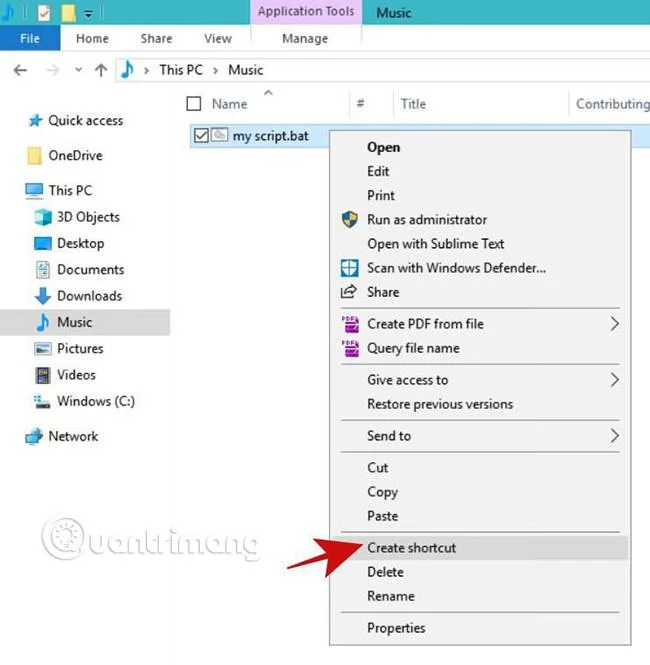Tick the select-all checkbox in header
This screenshot has height=665, width=650.
click(194, 103)
